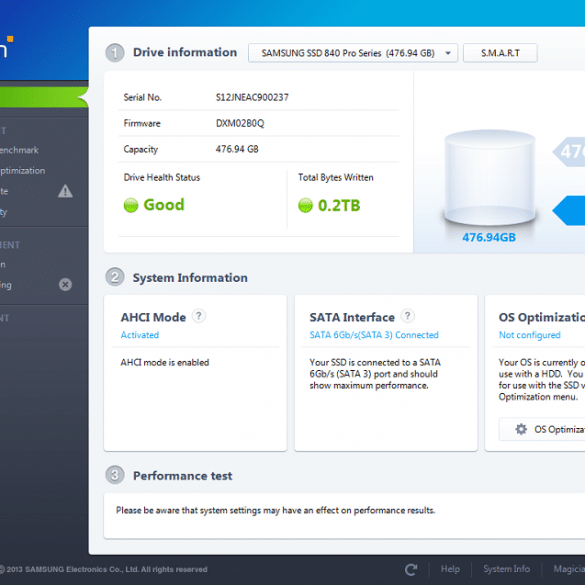Click the firmware value DXM02B0Q

[240, 123]
